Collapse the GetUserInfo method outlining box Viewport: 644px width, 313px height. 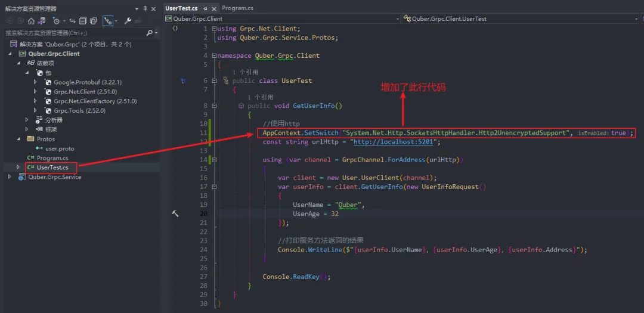(x=214, y=106)
